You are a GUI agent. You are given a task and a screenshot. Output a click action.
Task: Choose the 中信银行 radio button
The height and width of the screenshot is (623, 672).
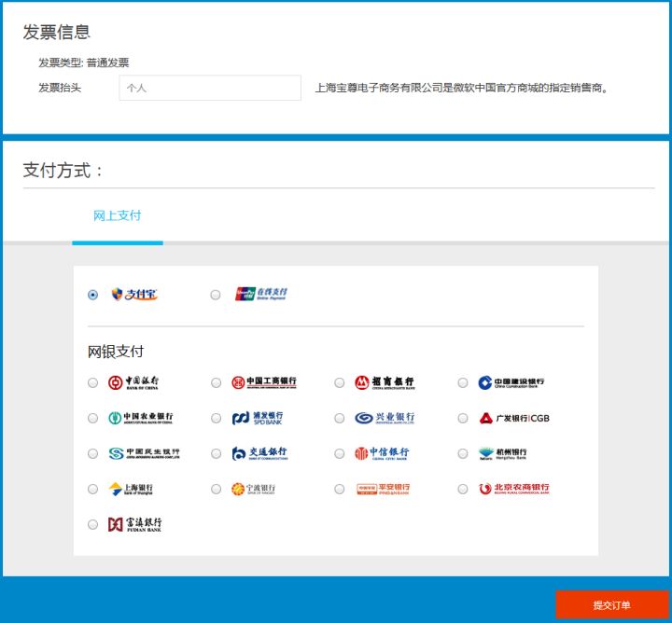(340, 453)
